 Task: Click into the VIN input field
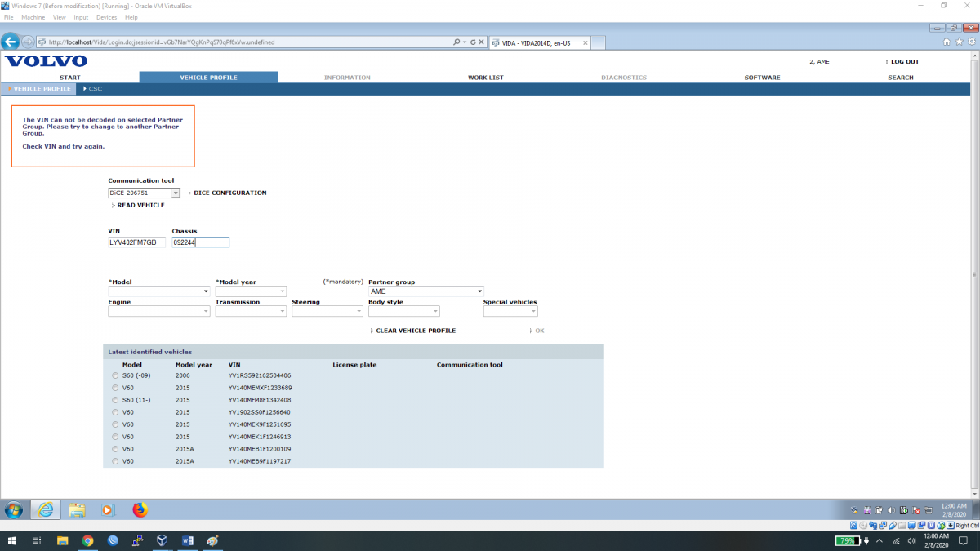click(136, 242)
